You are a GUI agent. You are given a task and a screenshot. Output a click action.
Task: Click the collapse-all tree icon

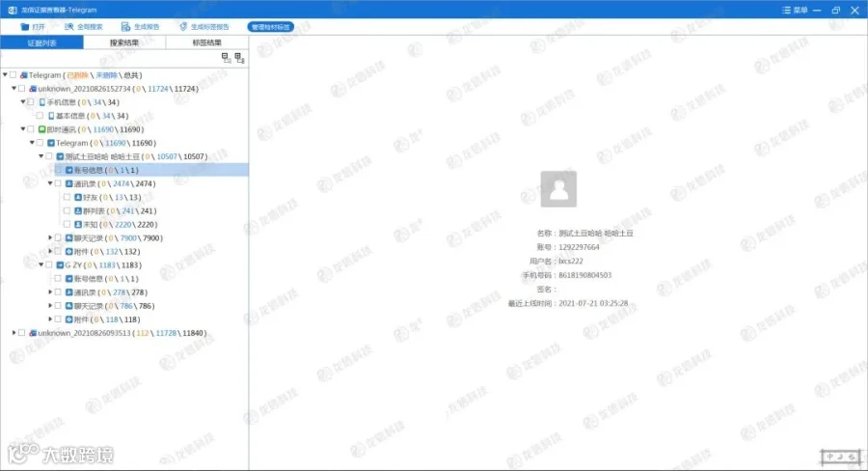226,58
